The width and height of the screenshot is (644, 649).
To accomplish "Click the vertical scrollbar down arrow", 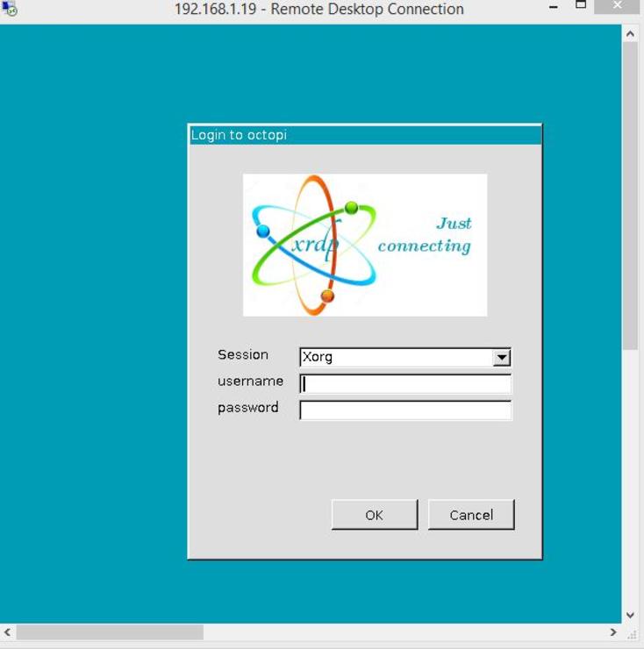I will [630, 616].
